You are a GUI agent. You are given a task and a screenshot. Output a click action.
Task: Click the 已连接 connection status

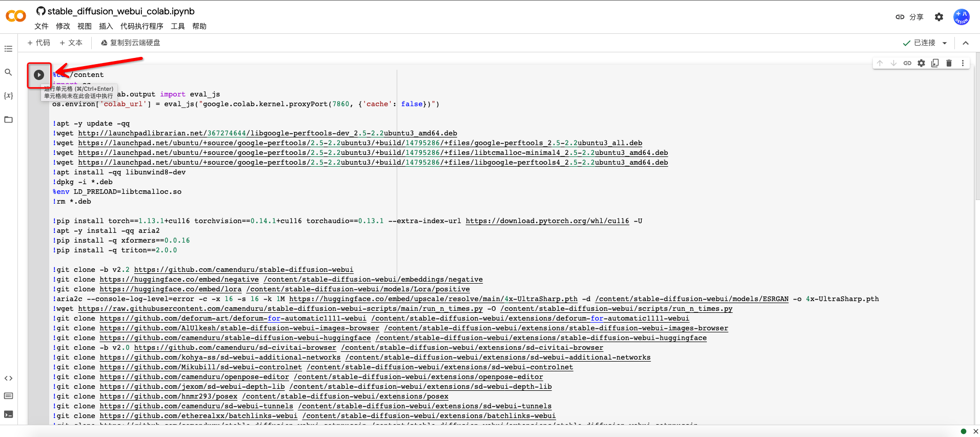tap(920, 43)
